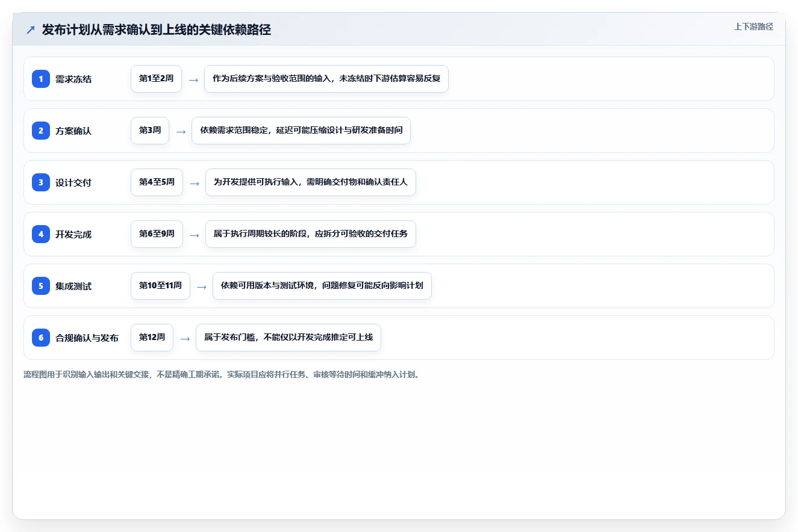
Task: Open the description starting 作为后续方案与验收范围
Action: (326, 79)
